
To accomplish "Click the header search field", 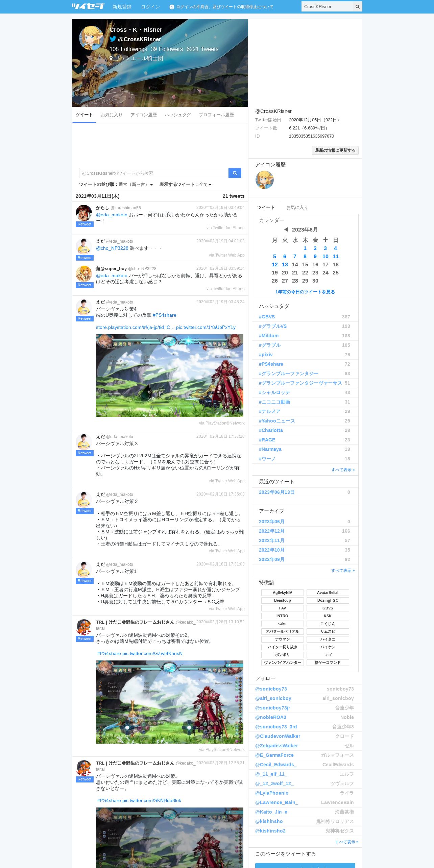I will pyautogui.click(x=327, y=6).
